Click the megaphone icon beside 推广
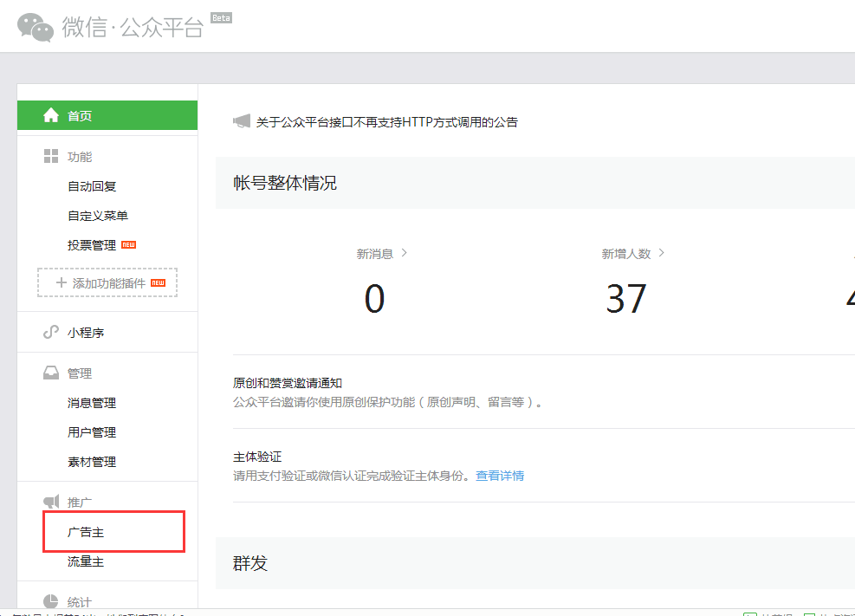The height and width of the screenshot is (616, 855). click(x=51, y=503)
